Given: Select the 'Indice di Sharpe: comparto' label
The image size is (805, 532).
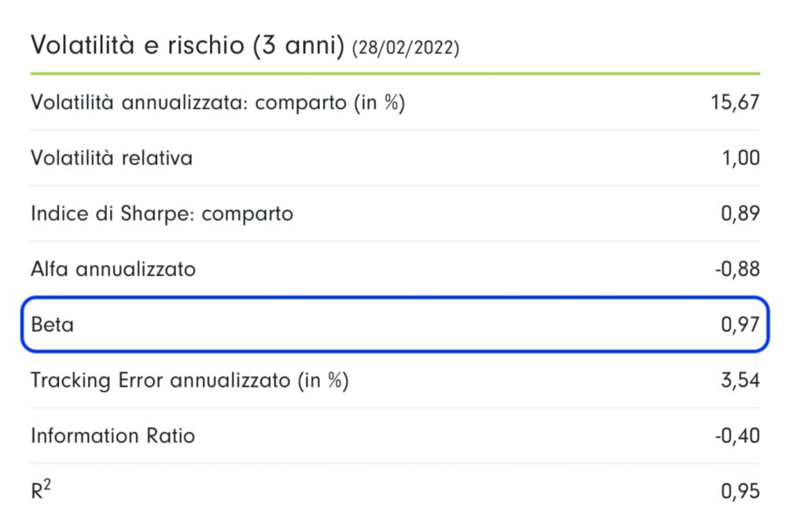Looking at the screenshot, I should point(161,213).
